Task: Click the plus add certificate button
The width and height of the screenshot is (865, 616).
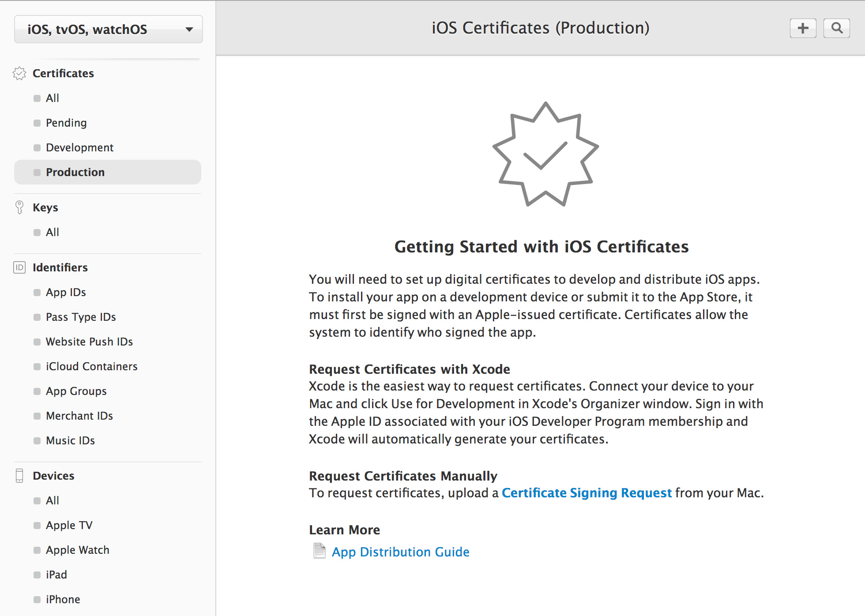Action: (x=803, y=28)
